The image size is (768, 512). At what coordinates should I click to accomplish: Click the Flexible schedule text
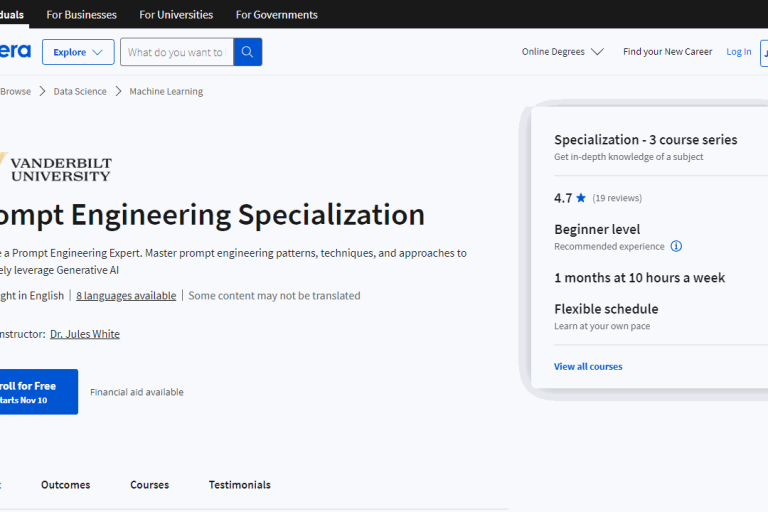tap(606, 309)
